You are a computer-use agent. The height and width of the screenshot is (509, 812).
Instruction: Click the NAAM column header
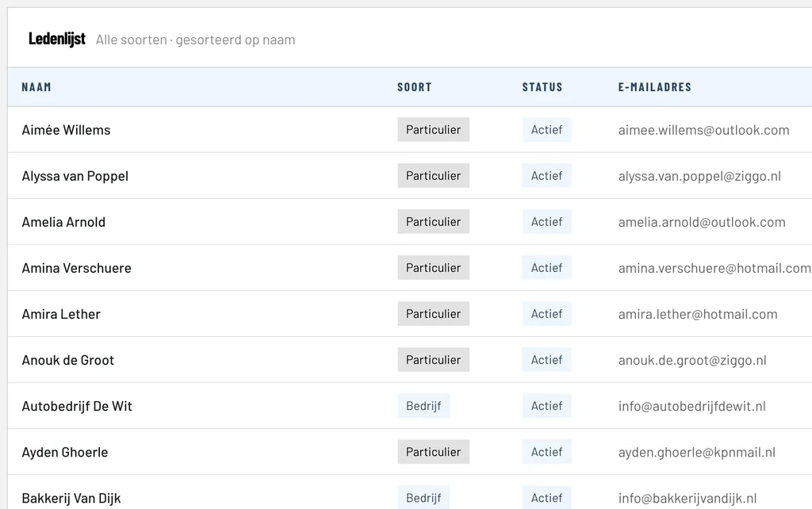click(x=36, y=87)
